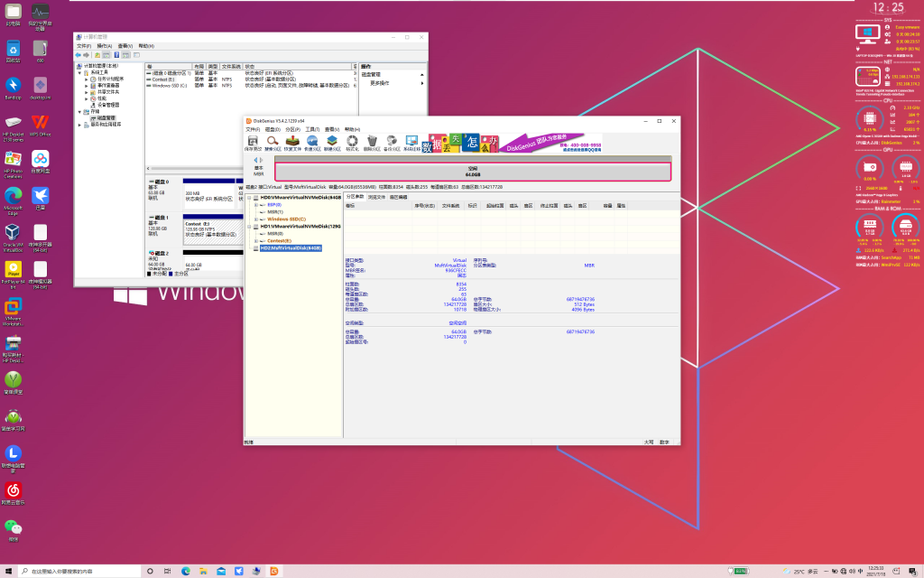
Task: Open Disk menu in DiskGenius
Action: [273, 129]
